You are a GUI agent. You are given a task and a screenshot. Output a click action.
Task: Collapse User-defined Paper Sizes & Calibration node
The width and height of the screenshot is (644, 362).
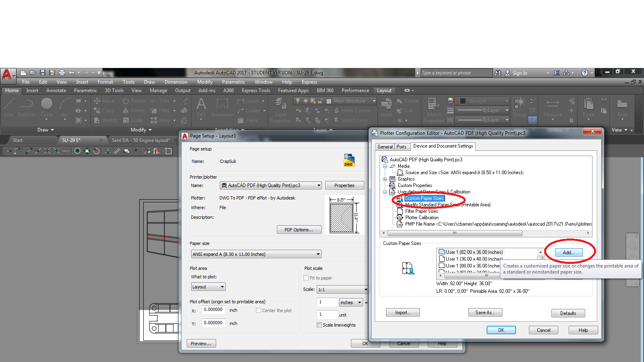pyautogui.click(x=385, y=192)
